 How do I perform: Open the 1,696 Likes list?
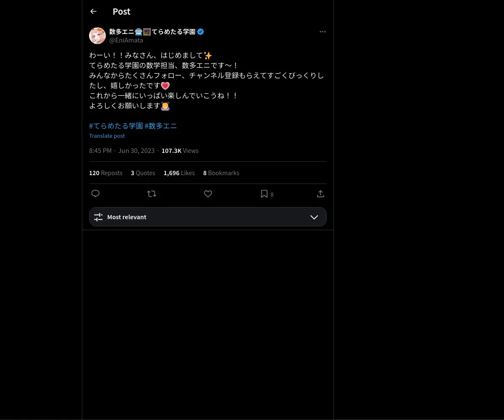point(179,173)
